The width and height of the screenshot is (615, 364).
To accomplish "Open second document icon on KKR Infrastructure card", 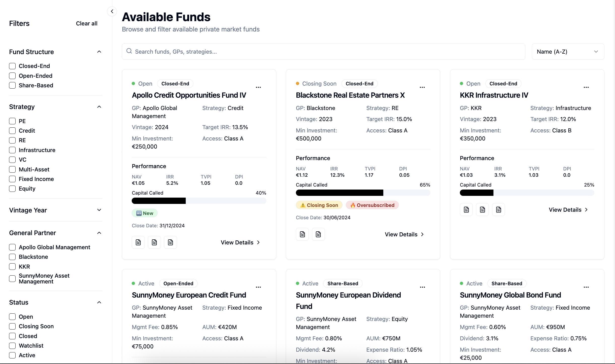I will 482,210.
